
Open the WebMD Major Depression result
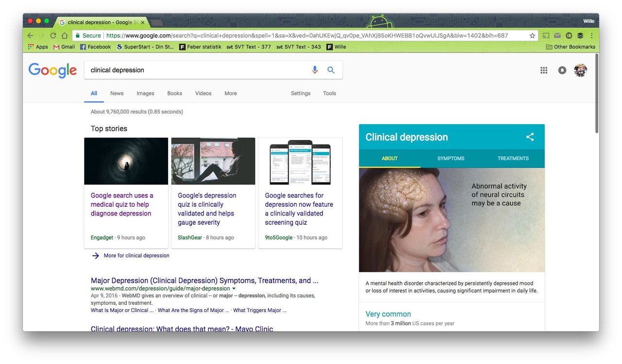[x=205, y=281]
